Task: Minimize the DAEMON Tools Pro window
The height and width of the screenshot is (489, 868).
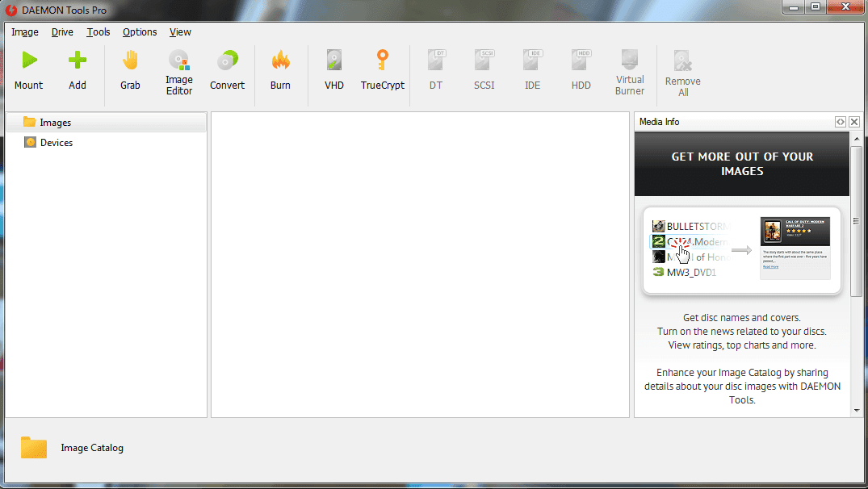Action: pos(794,7)
